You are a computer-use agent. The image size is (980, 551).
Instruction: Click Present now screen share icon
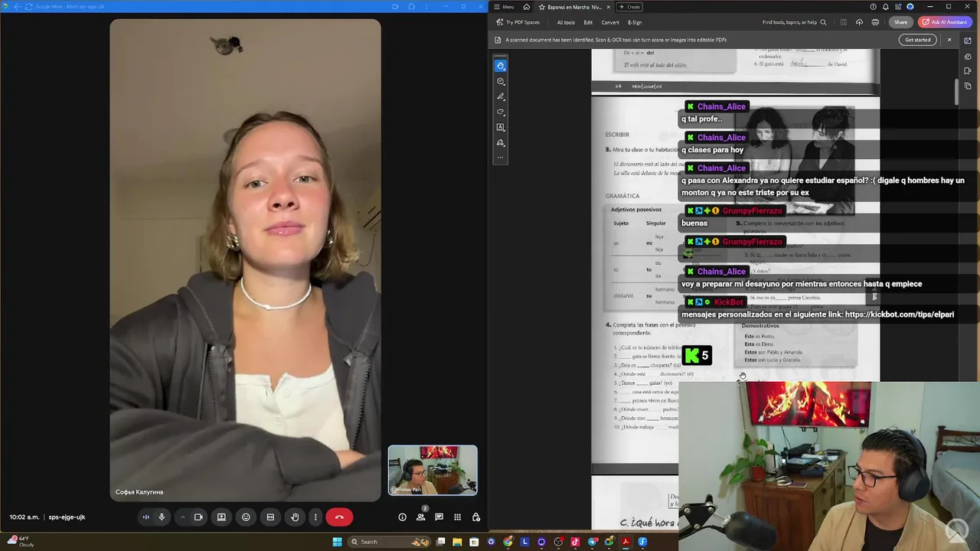[221, 517]
